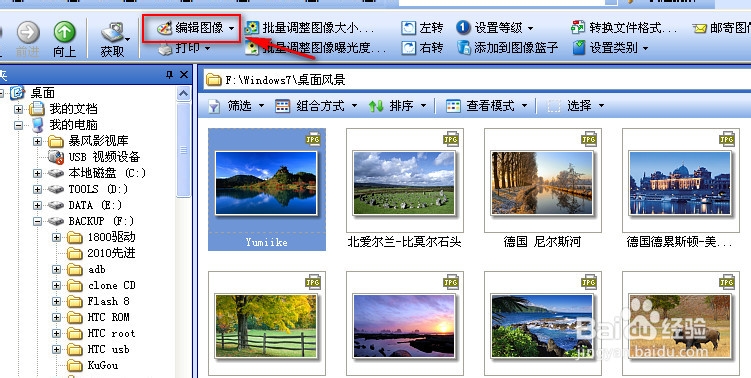The height and width of the screenshot is (378, 751).
Task: Select USB 视频设备 in tree
Action: point(104,157)
